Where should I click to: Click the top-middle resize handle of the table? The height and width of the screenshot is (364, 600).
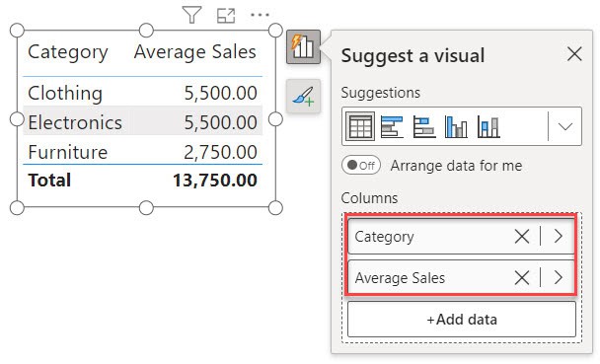(146, 30)
